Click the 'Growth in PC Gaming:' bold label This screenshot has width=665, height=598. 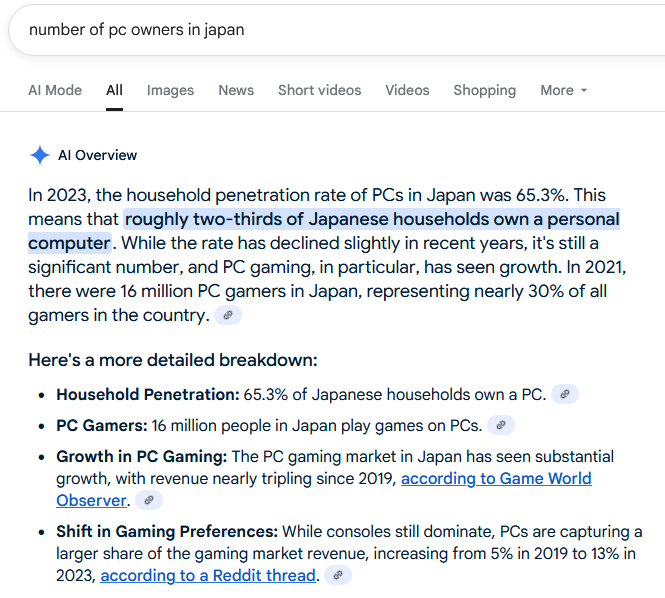point(142,456)
